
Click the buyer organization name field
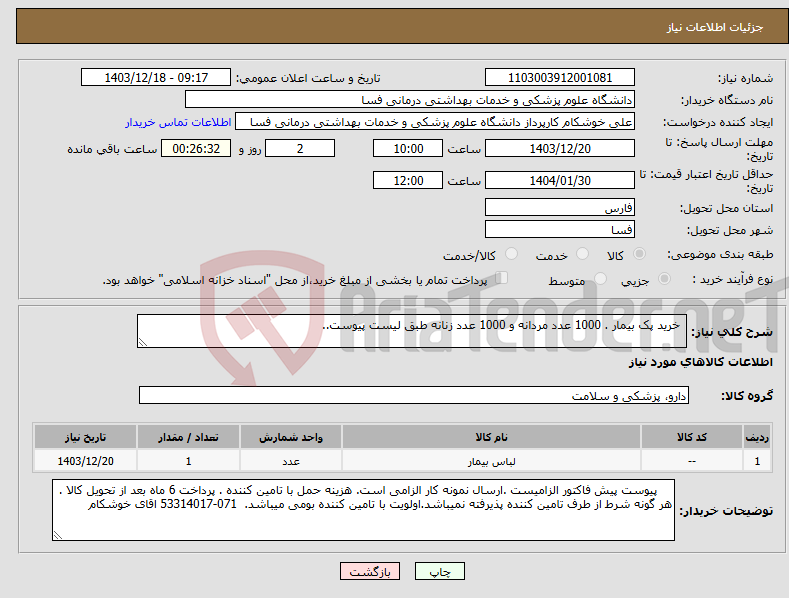tap(410, 100)
